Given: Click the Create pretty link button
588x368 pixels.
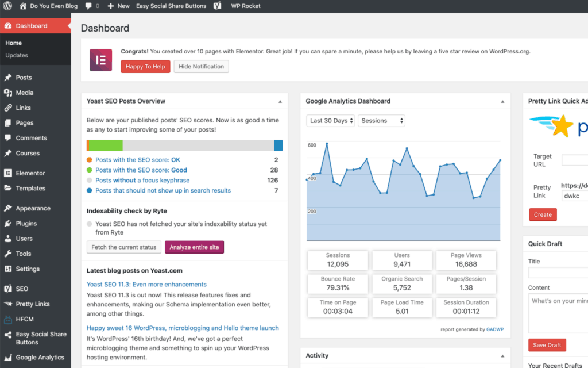Looking at the screenshot, I should coord(543,215).
